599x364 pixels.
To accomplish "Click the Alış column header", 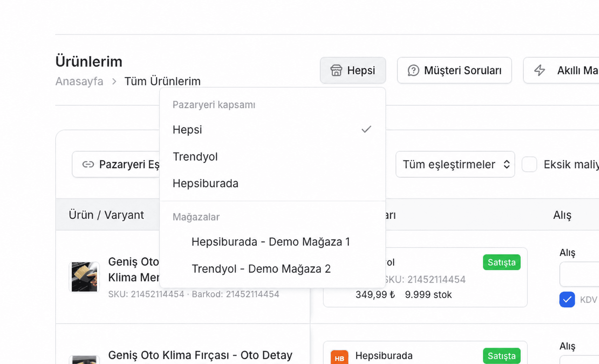I will tap(562, 215).
